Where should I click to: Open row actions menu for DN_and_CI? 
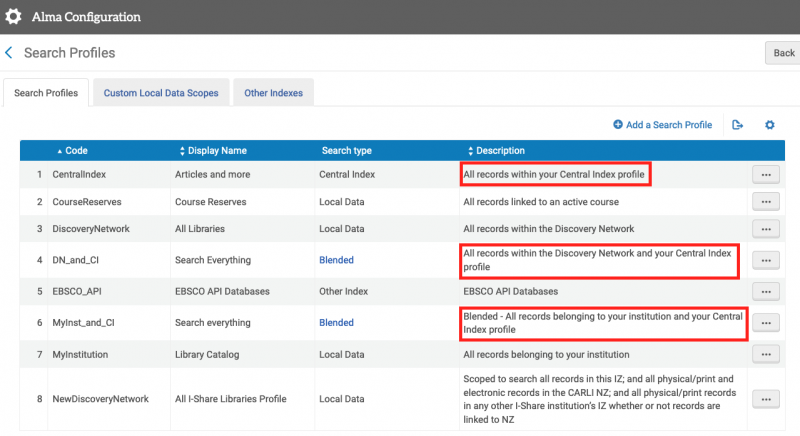pos(766,260)
